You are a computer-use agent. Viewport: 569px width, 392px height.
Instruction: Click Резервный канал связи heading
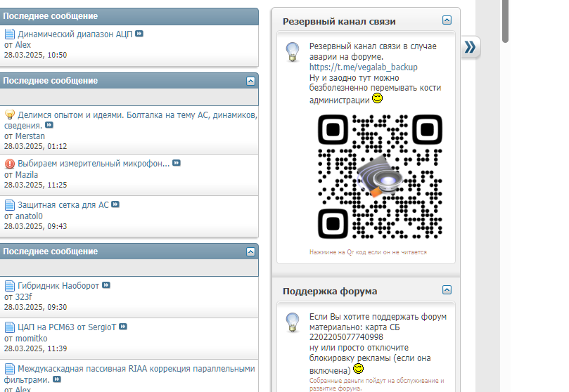(x=339, y=21)
